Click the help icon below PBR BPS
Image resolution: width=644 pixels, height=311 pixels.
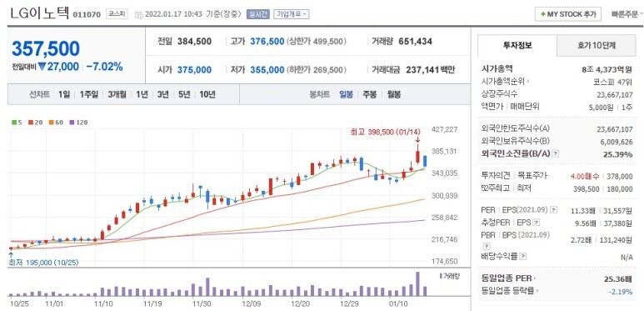pyautogui.click(x=487, y=247)
